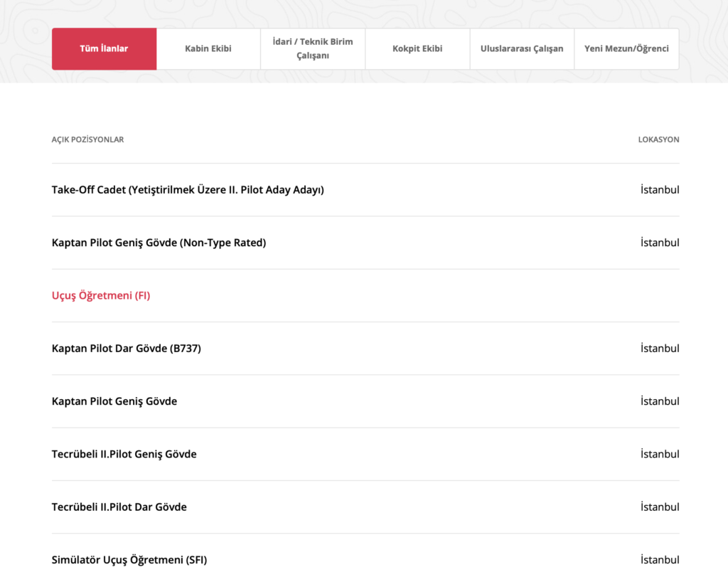This screenshot has height=582, width=728.
Task: Click İstanbul in the B737 row
Action: [x=660, y=349]
